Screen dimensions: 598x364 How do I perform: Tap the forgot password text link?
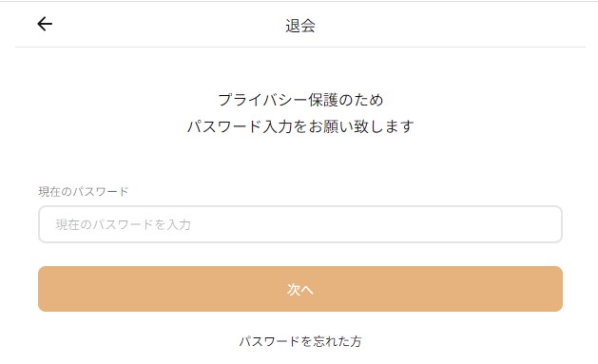(x=300, y=341)
